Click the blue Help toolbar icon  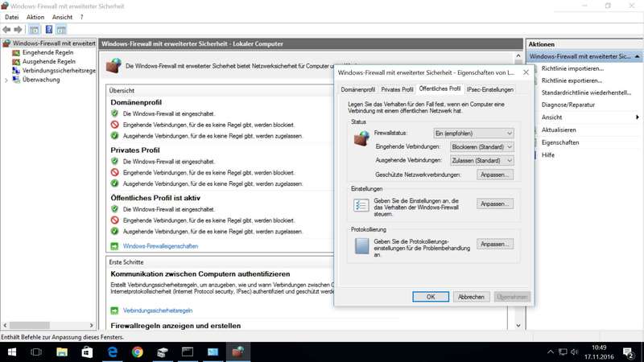point(49,30)
